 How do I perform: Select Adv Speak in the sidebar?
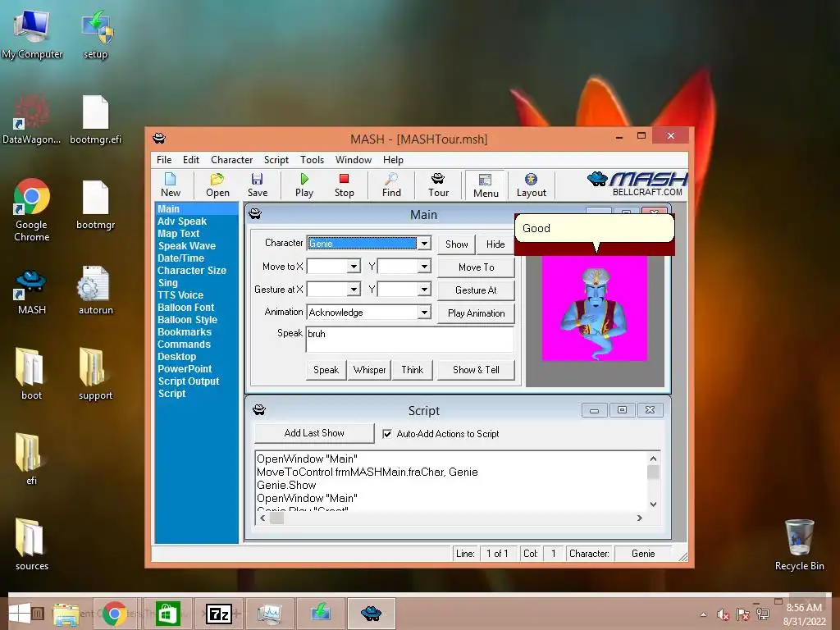(x=181, y=221)
